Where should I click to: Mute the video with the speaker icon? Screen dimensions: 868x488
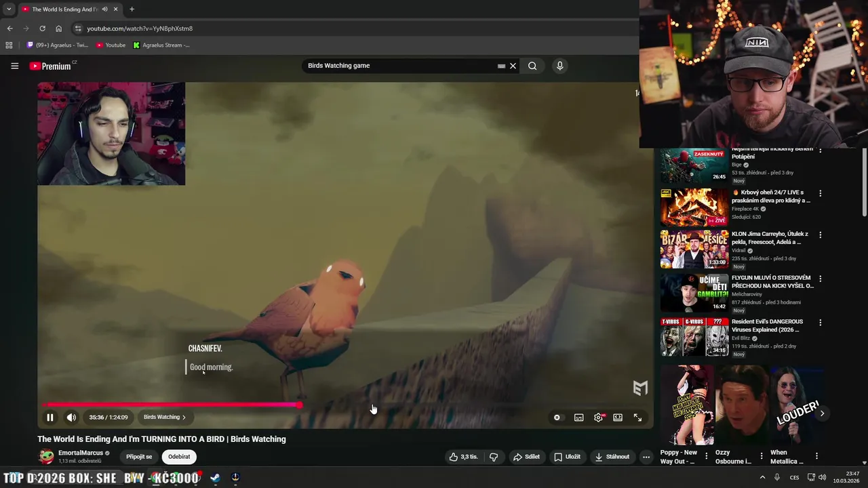pyautogui.click(x=71, y=418)
